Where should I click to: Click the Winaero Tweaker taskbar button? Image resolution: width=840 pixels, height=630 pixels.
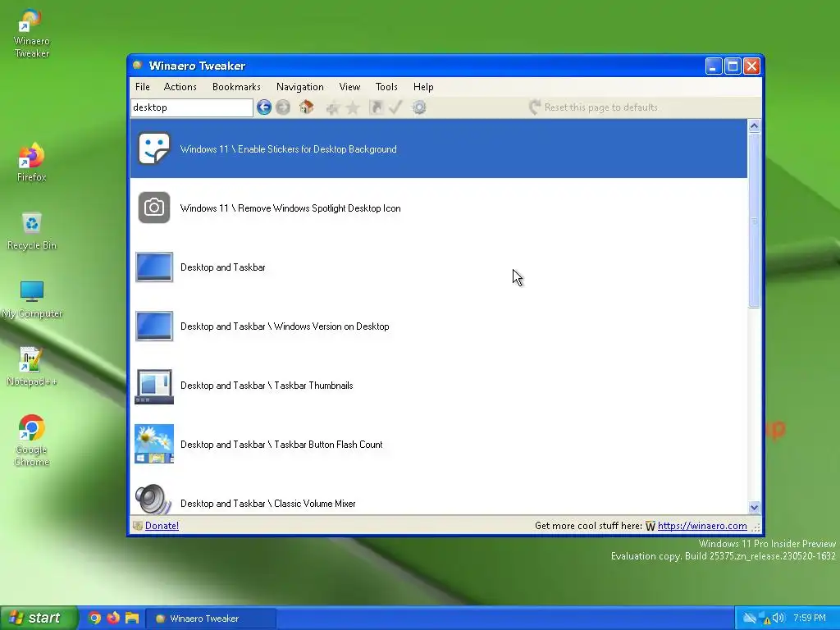(x=212, y=619)
